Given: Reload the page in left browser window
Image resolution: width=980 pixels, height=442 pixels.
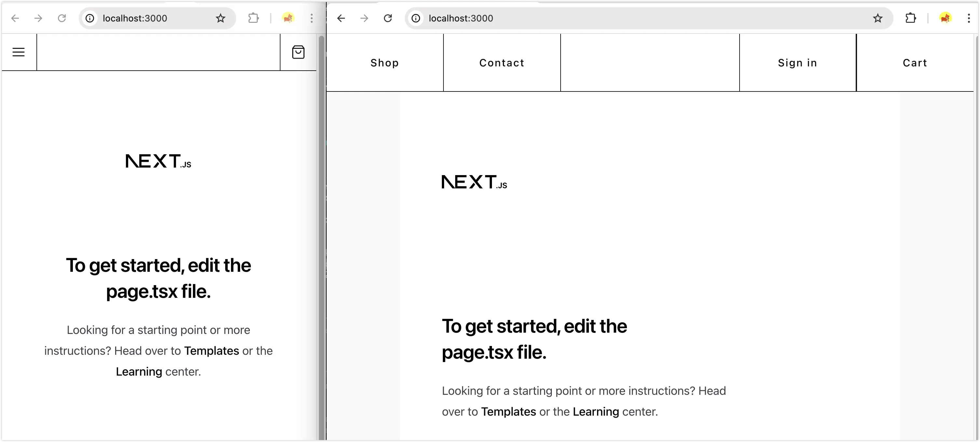Looking at the screenshot, I should coord(61,18).
